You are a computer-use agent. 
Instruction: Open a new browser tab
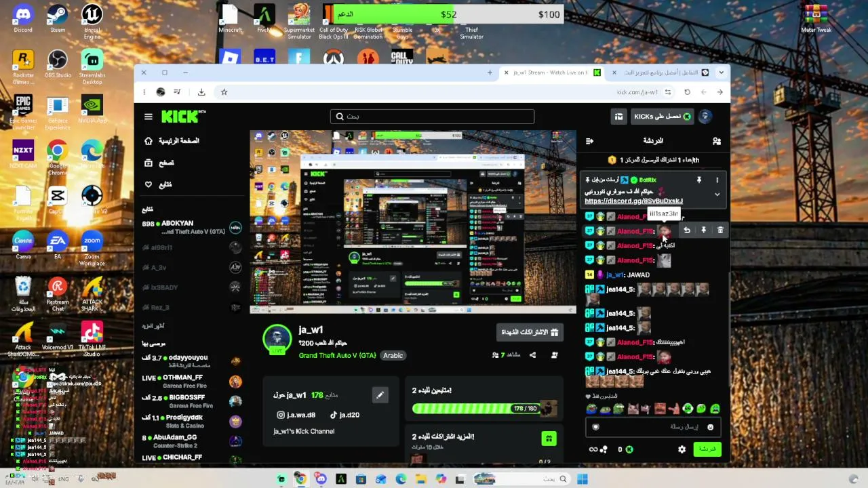tap(490, 73)
